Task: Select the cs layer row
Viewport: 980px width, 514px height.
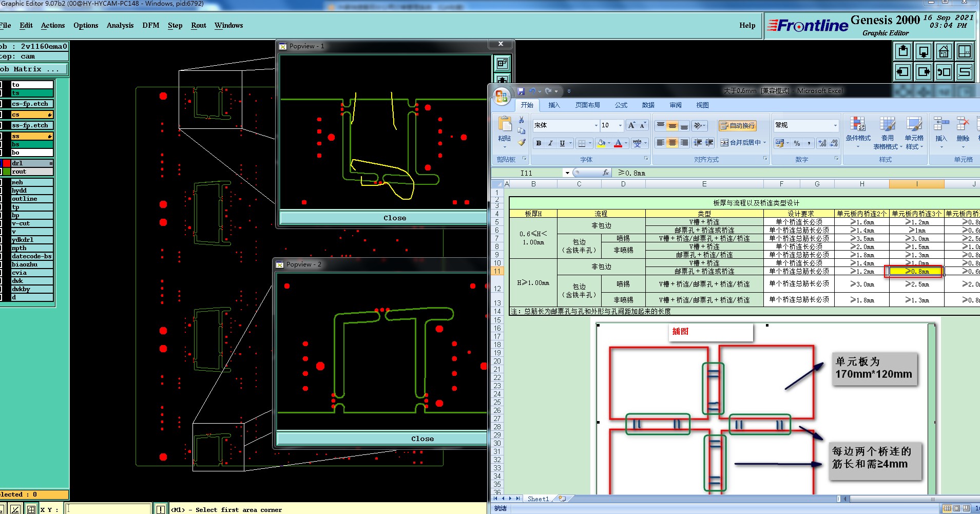Action: coord(32,115)
